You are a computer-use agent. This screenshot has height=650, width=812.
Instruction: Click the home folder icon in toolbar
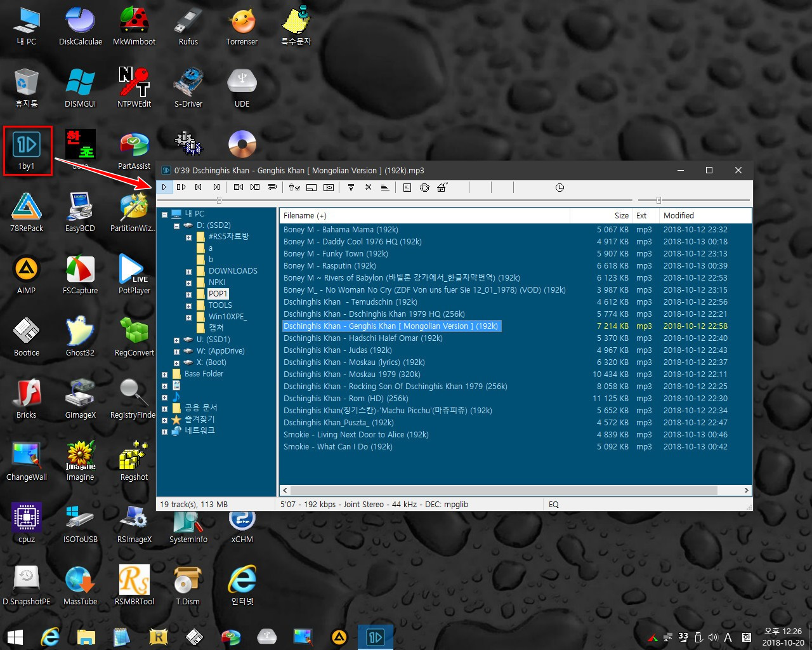(x=442, y=187)
